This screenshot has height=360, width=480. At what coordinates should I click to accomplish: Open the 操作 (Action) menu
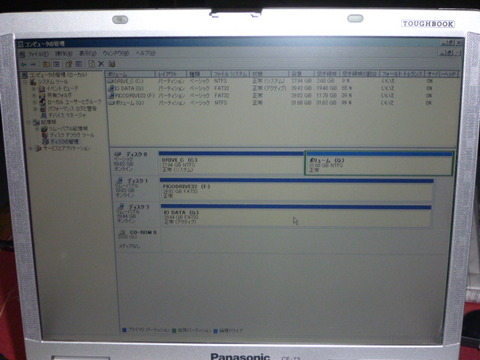[x=63, y=53]
